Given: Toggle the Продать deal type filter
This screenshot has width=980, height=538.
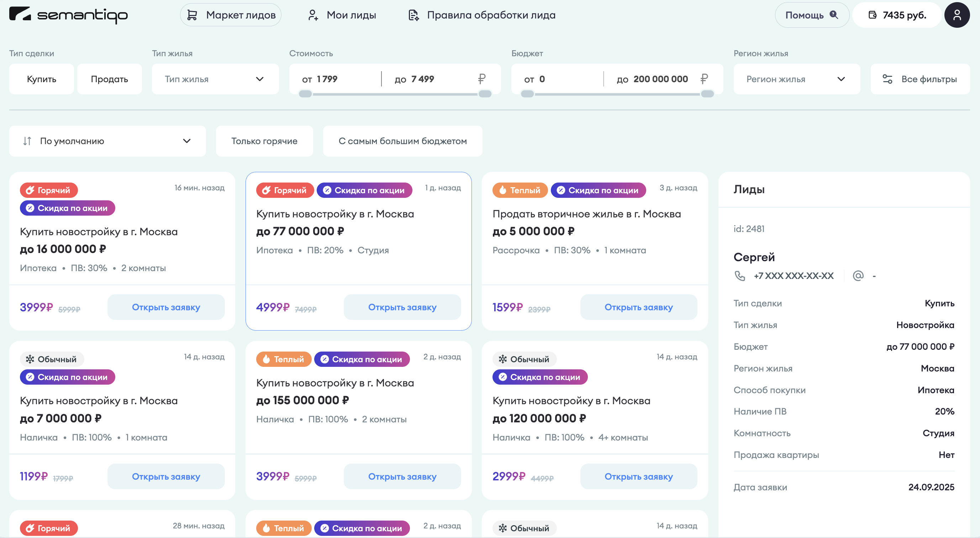Looking at the screenshot, I should pyautogui.click(x=109, y=79).
